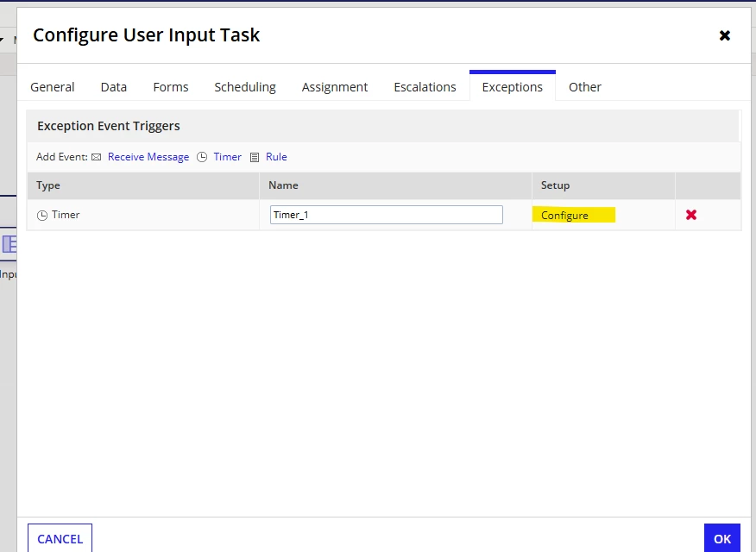Select the Assignment tab
Viewport: 756px width, 552px height.
(x=335, y=87)
